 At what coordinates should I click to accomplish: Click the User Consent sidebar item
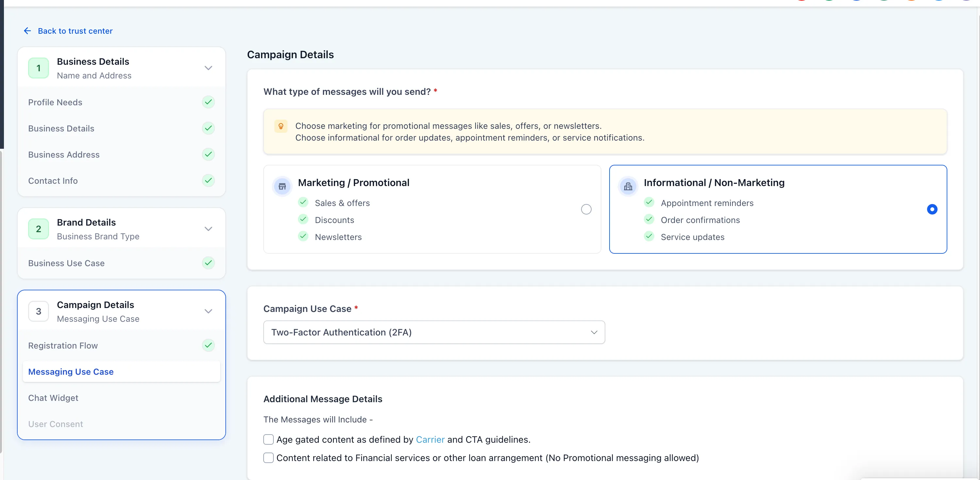click(x=56, y=424)
